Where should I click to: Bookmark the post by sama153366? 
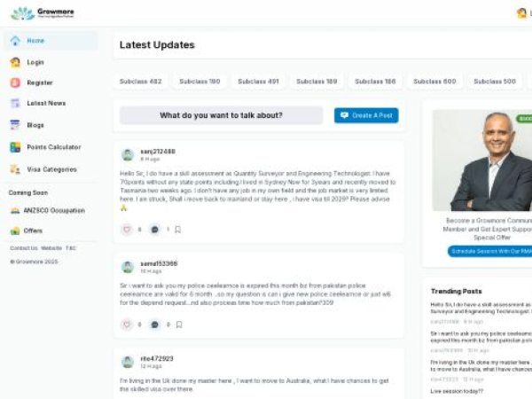point(178,325)
